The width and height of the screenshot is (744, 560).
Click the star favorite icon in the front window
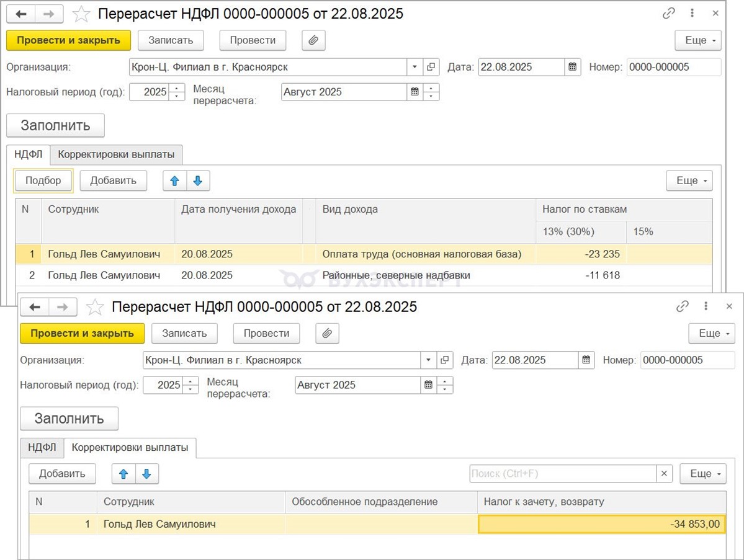pyautogui.click(x=94, y=307)
